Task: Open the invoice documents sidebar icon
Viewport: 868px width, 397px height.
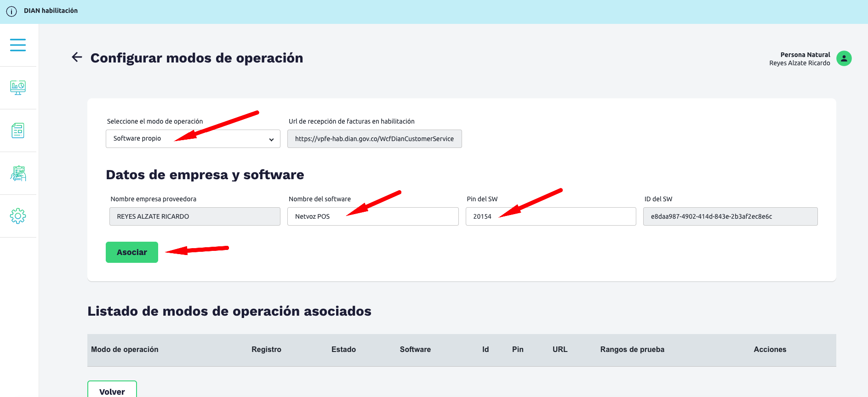Action: pyautogui.click(x=18, y=130)
